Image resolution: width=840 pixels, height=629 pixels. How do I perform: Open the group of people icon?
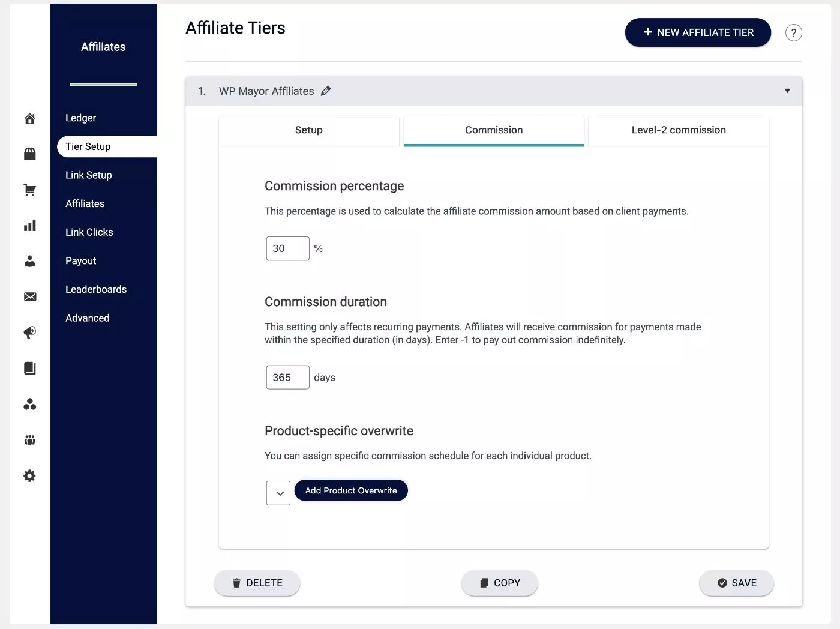point(29,440)
